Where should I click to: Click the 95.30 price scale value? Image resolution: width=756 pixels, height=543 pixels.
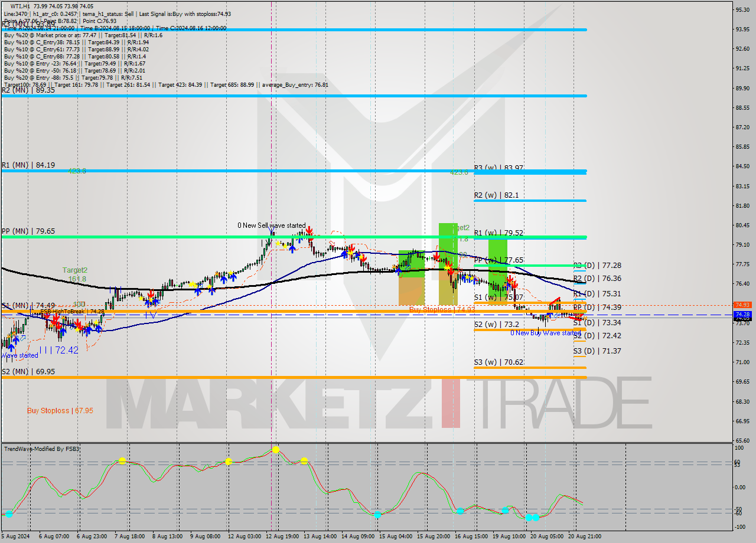coord(742,9)
